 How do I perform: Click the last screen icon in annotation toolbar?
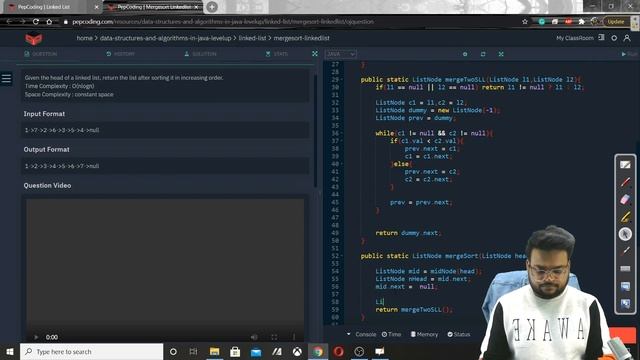click(625, 303)
